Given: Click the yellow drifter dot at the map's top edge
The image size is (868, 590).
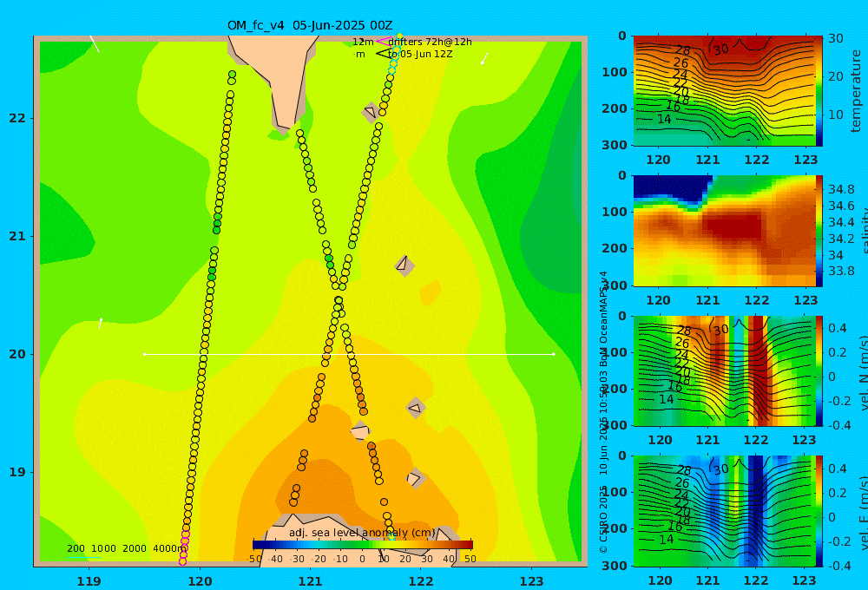Looking at the screenshot, I should [399, 36].
